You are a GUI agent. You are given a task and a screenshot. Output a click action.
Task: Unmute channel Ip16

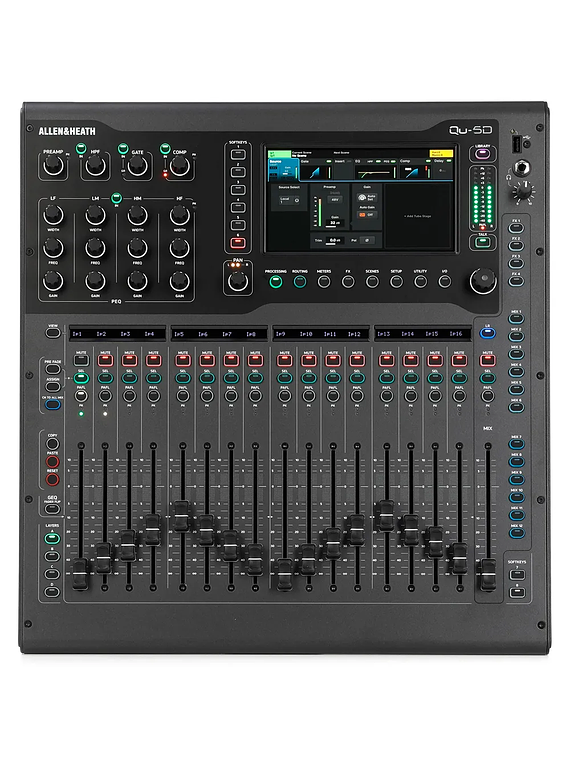click(x=459, y=361)
